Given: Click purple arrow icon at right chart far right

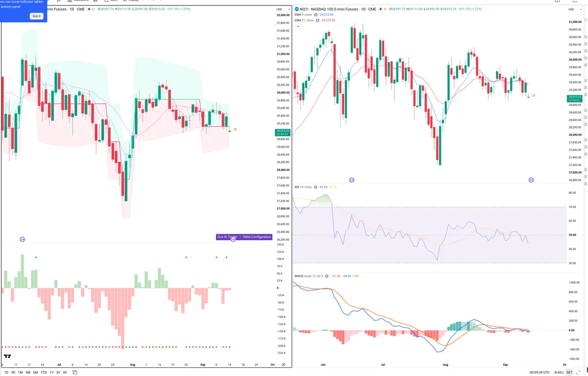Looking at the screenshot, I should point(531,180).
